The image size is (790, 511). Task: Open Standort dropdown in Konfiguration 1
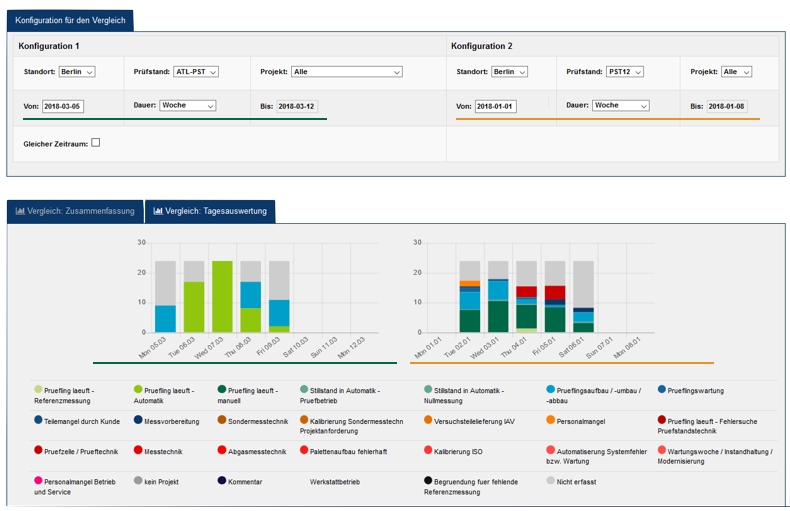[x=77, y=72]
